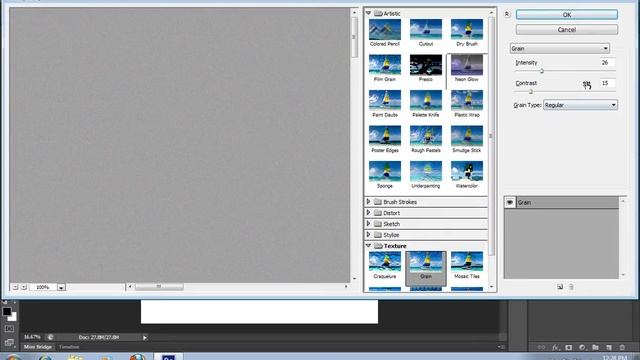The height and width of the screenshot is (360, 640).
Task: Choose the Paint Daubs filter
Action: pyautogui.click(x=384, y=100)
